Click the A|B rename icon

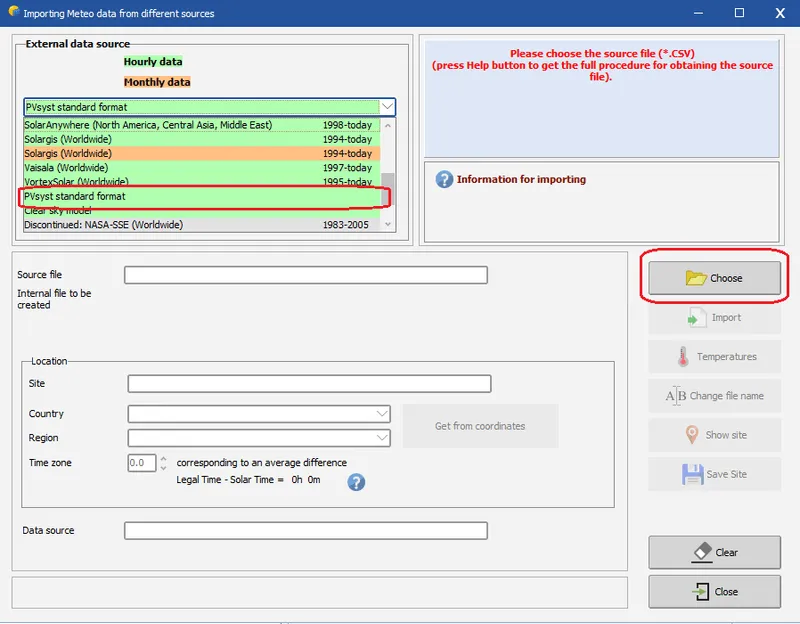(x=676, y=396)
